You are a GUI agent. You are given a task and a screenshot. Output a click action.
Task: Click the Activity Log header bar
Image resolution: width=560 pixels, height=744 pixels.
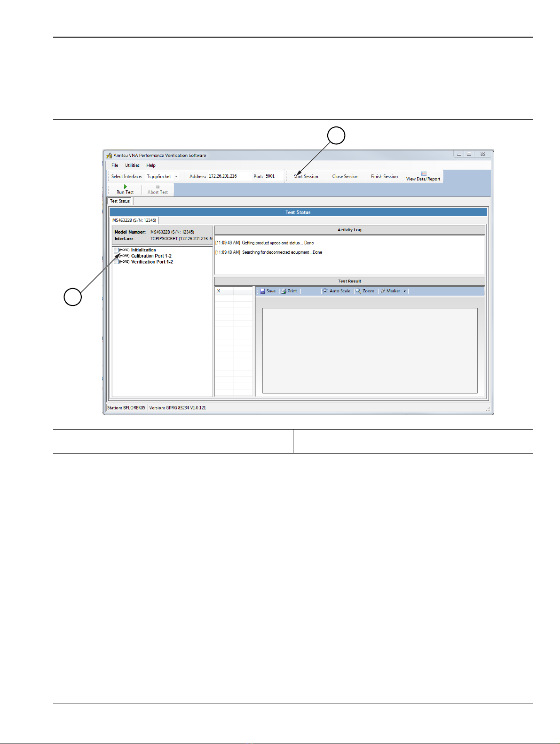click(350, 230)
